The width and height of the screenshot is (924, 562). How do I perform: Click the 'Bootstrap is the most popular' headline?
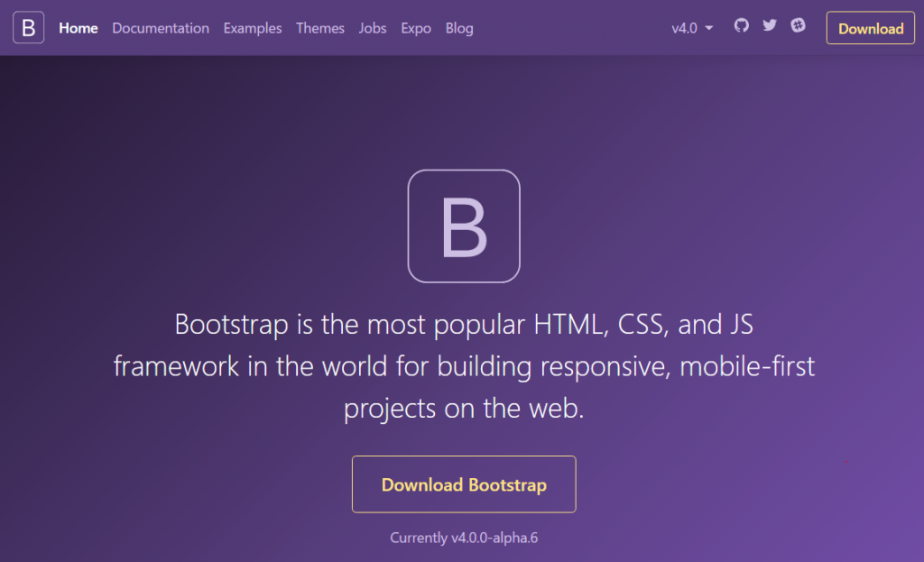click(464, 366)
